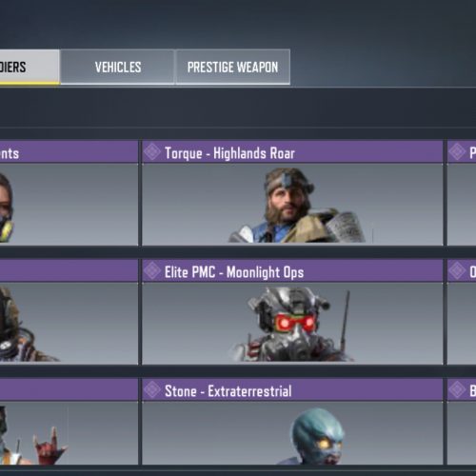Click the diamond icon on top-right partially visible card

pos(457,151)
